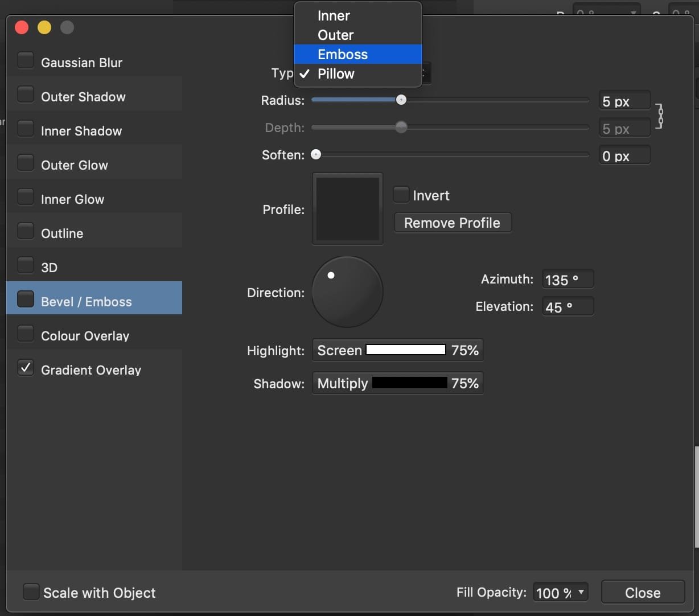Check the Invert profile option
699x616 pixels.
click(401, 194)
